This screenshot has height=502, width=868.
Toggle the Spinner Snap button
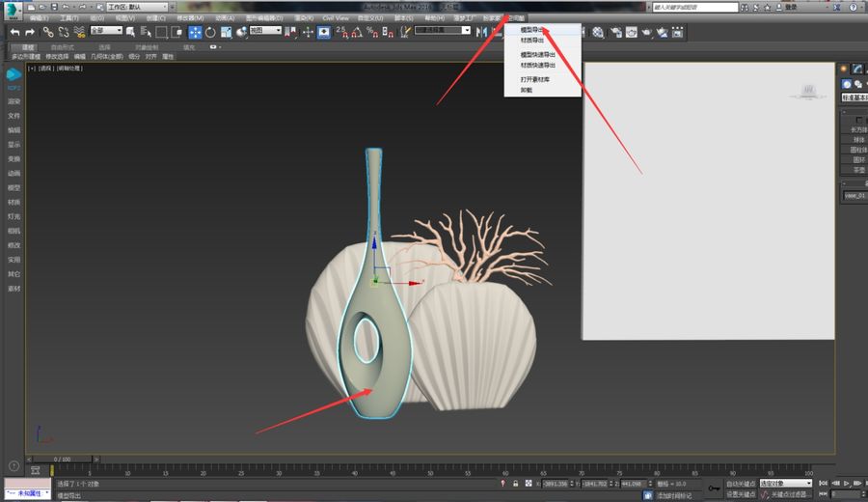tap(388, 32)
